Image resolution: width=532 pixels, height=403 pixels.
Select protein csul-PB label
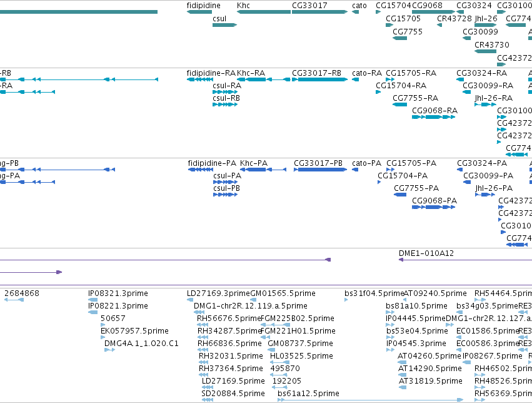tap(226, 188)
